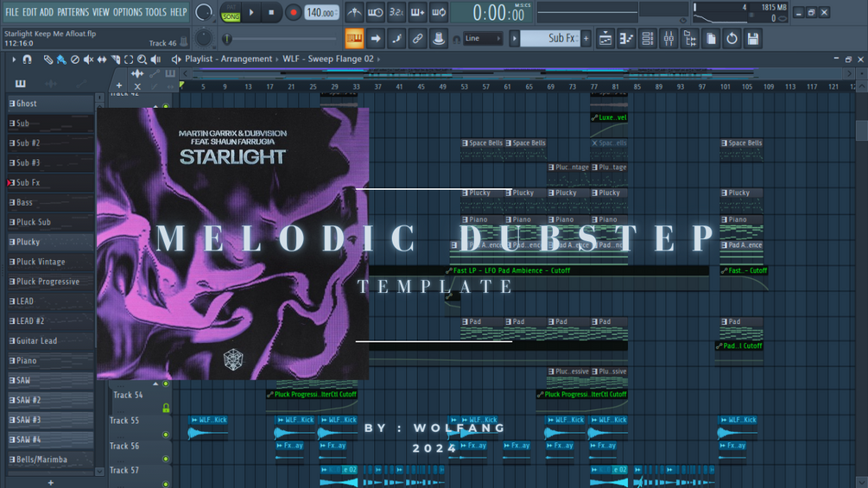The height and width of the screenshot is (488, 868).
Task: Select the Delete tool in Playlist
Action: [75, 60]
